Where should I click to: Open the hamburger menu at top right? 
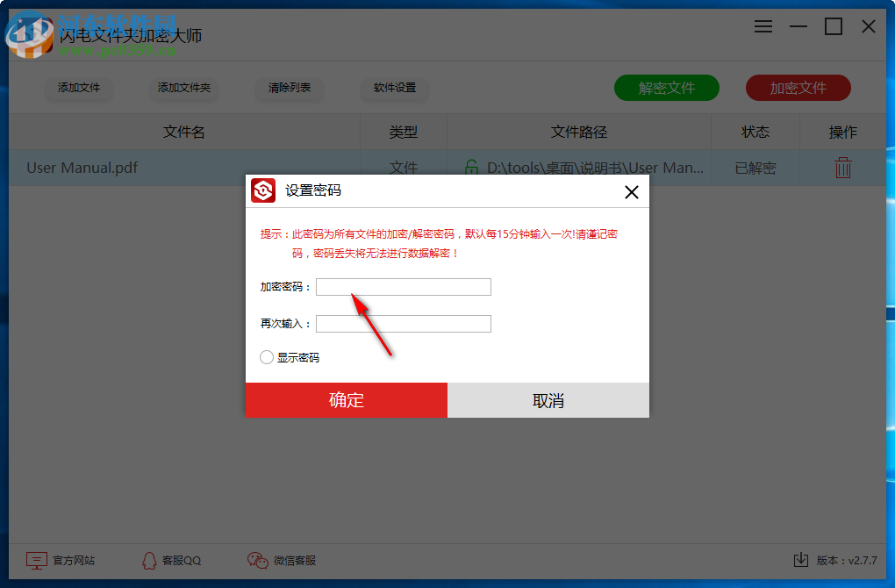[763, 26]
